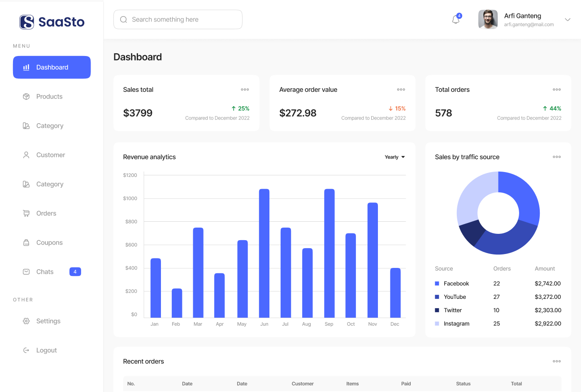Click the SaaSto logo icon
The width and height of the screenshot is (581, 392).
(x=27, y=22)
